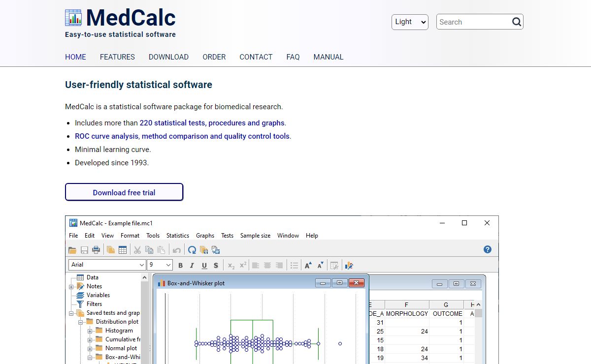
Task: Open the CONTACT navigation link
Action: tap(256, 57)
